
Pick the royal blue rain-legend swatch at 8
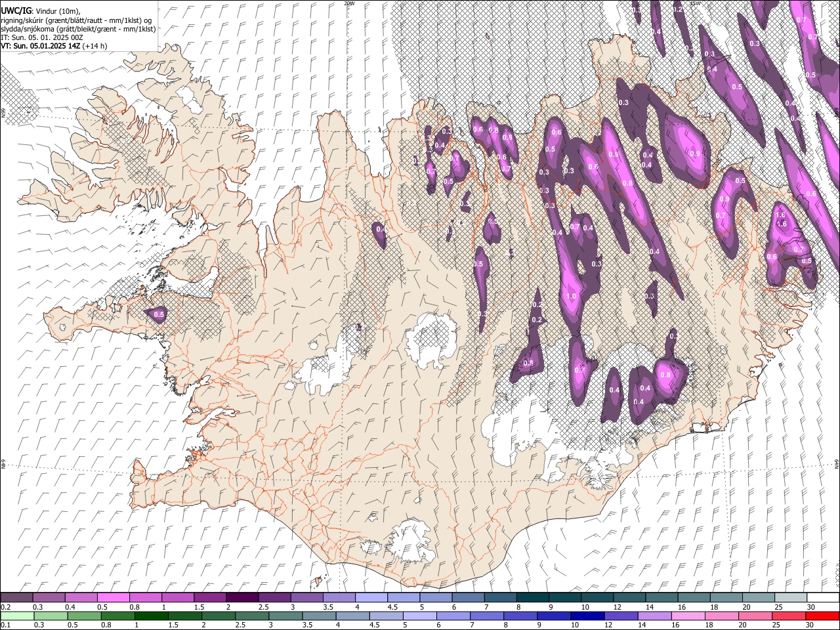[520, 616]
